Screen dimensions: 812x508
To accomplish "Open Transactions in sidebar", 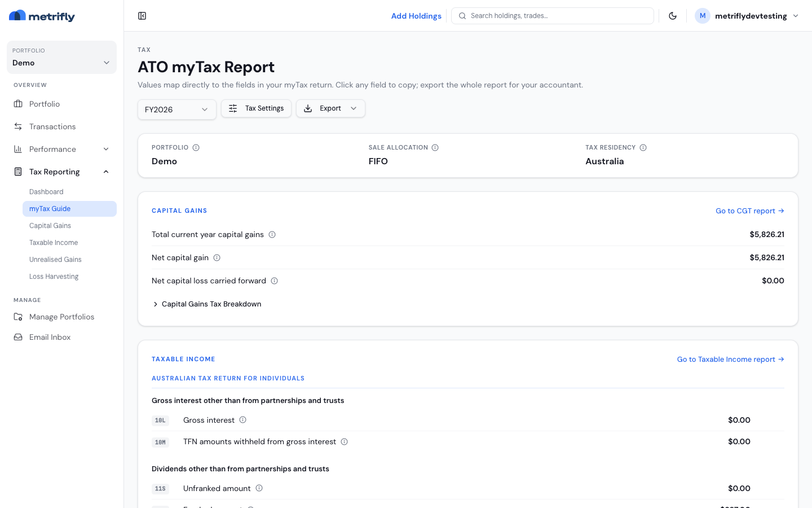I will click(x=61, y=126).
